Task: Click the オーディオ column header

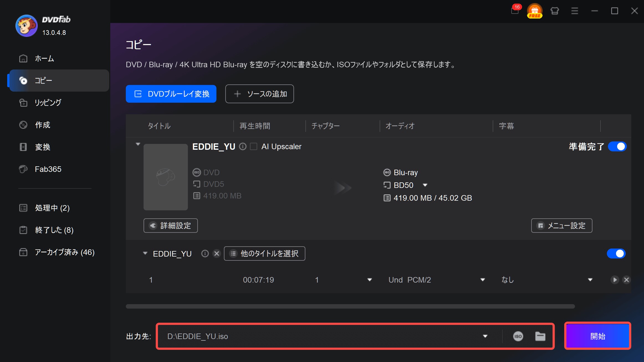Action: [x=400, y=126]
